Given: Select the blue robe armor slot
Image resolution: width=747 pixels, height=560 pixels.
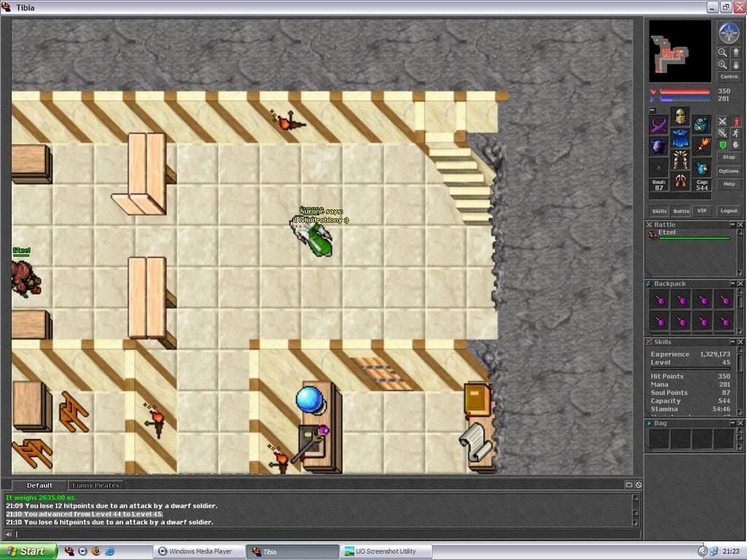Looking at the screenshot, I should [x=680, y=138].
